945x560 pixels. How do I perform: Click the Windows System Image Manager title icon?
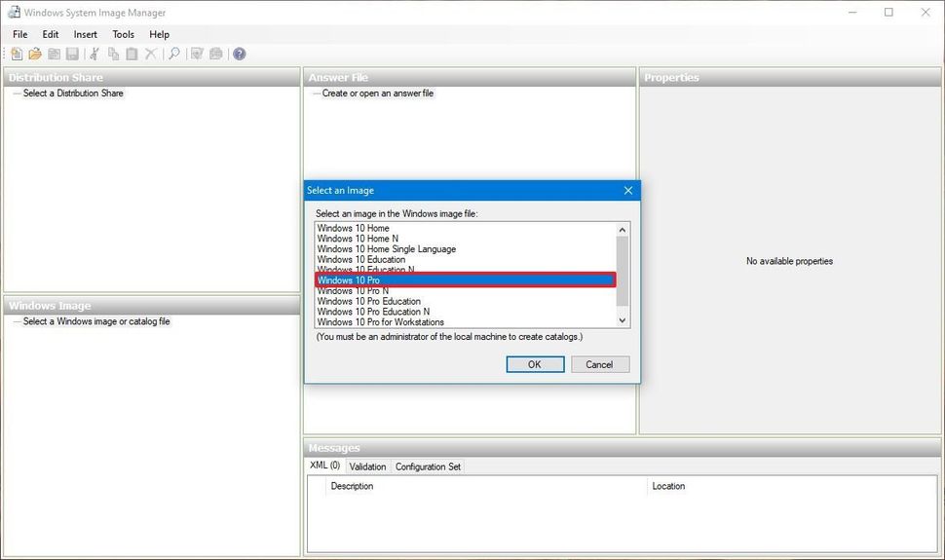pyautogui.click(x=14, y=12)
